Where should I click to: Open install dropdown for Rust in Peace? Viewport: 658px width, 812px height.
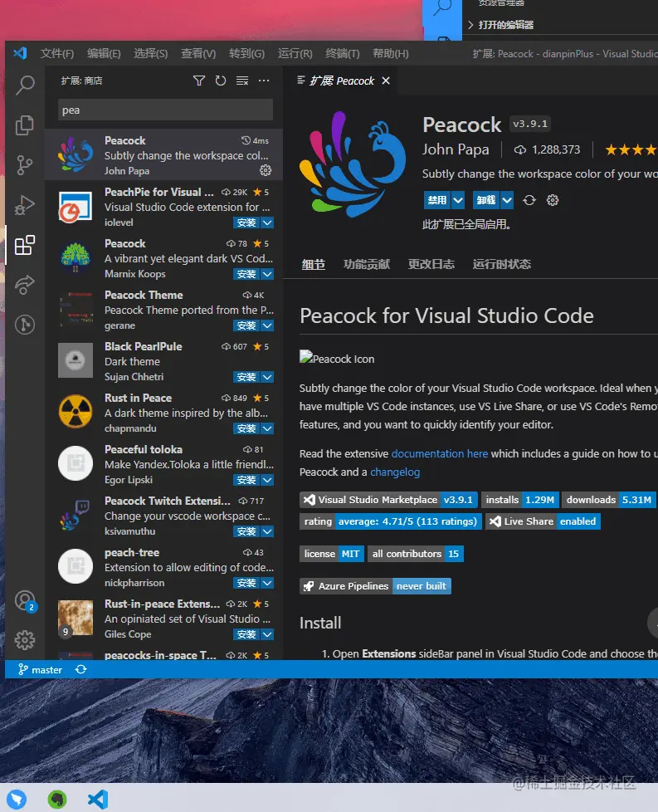pyautogui.click(x=267, y=428)
